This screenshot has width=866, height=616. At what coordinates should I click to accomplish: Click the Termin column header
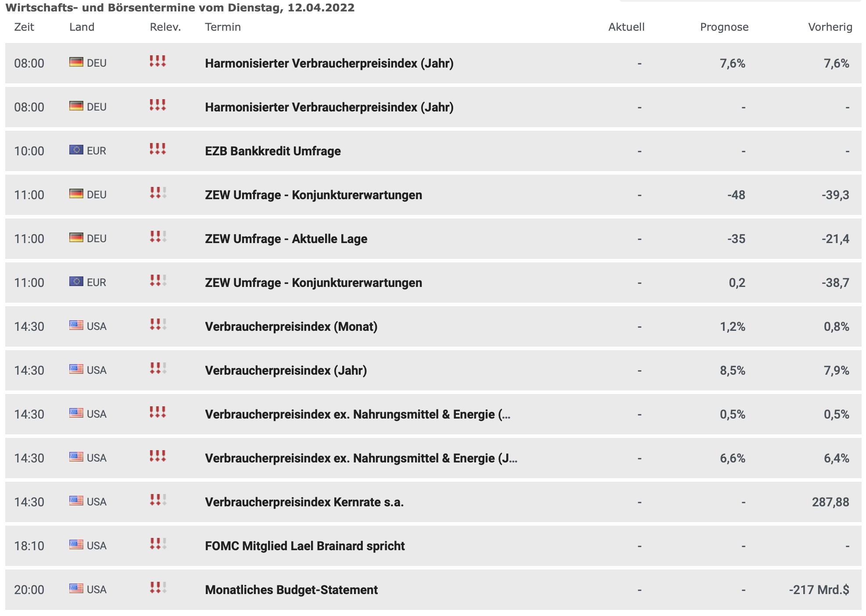tap(223, 27)
